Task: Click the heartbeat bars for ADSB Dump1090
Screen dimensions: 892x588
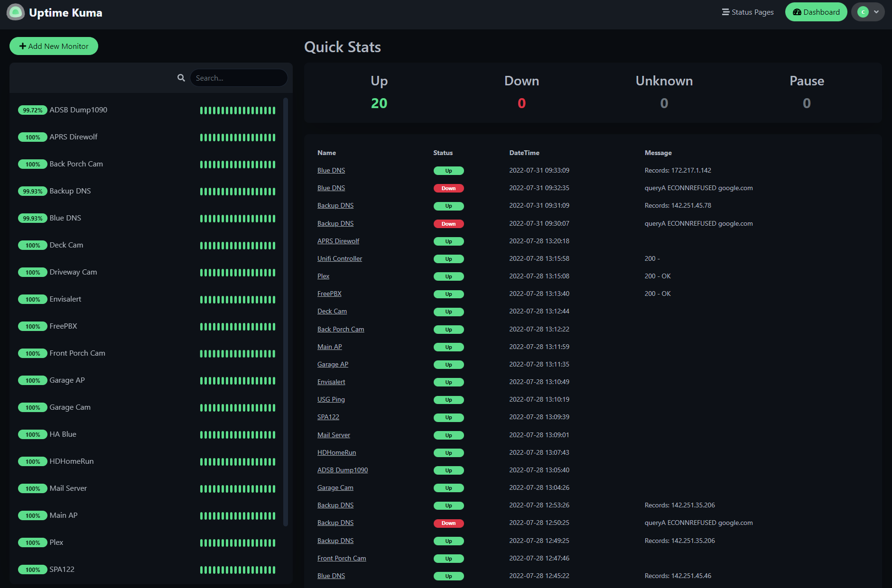Action: click(x=238, y=110)
